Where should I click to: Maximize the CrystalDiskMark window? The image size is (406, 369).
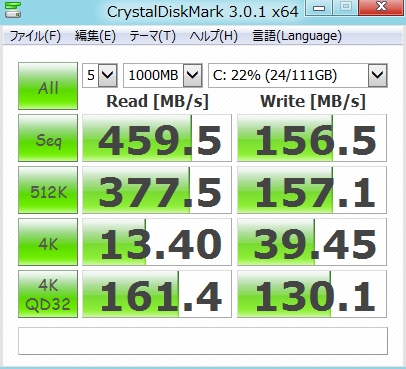(346, 7)
